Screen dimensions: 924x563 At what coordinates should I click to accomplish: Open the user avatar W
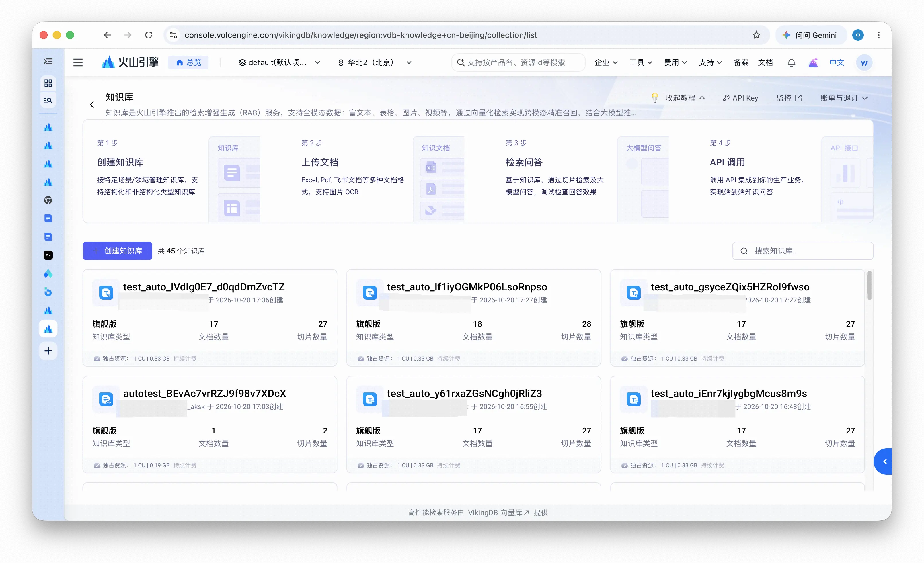864,62
